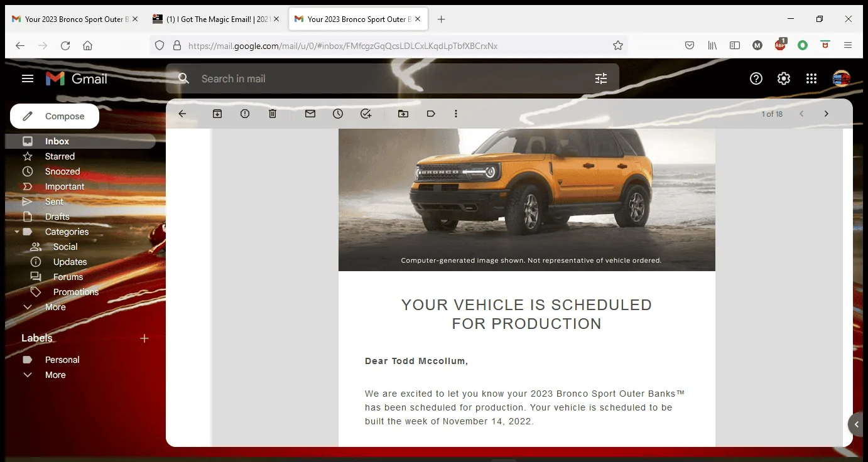Apply a label to the email
This screenshot has width=868, height=462.
[430, 114]
